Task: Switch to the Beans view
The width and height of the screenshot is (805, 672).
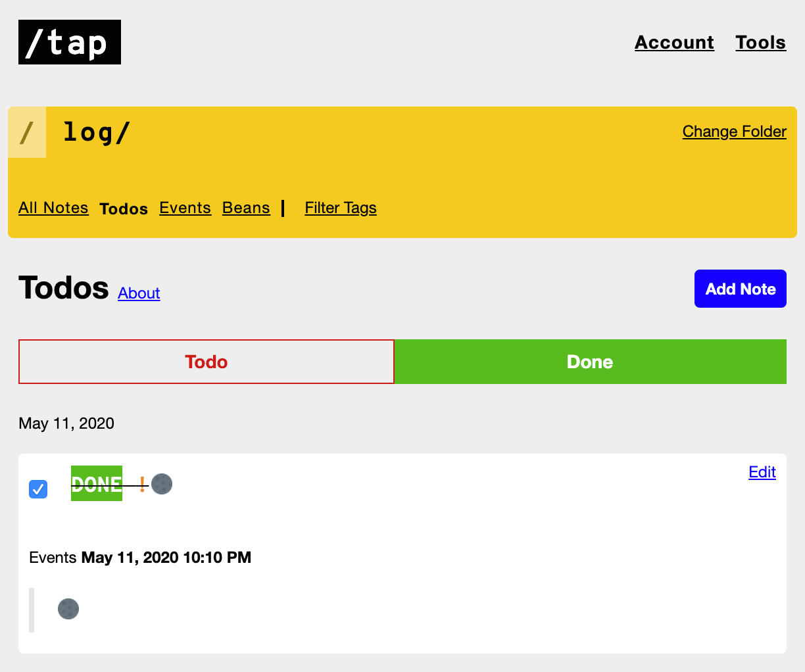Action: click(x=246, y=208)
